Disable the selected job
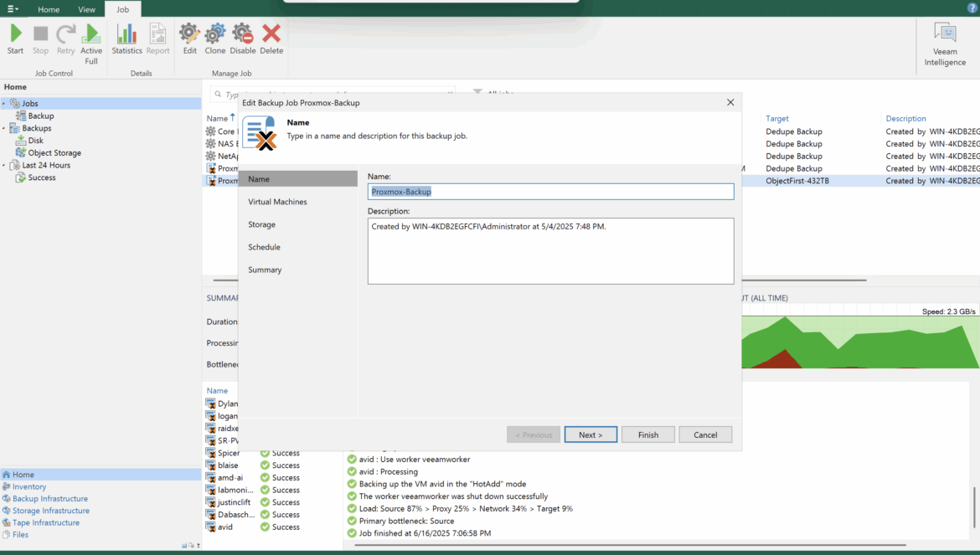Screen dimensions: 980x555 [243, 39]
